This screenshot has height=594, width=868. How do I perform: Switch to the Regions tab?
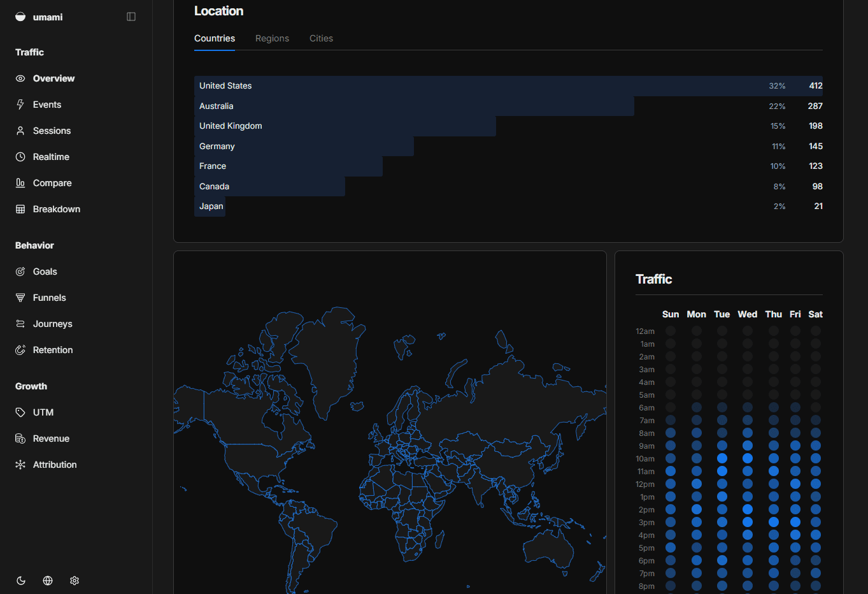pos(272,38)
